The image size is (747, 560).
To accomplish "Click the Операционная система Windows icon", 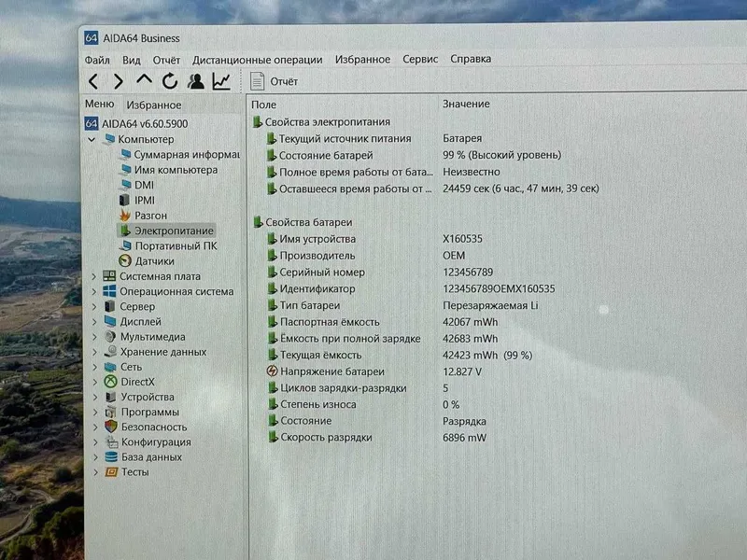I will tap(109, 291).
